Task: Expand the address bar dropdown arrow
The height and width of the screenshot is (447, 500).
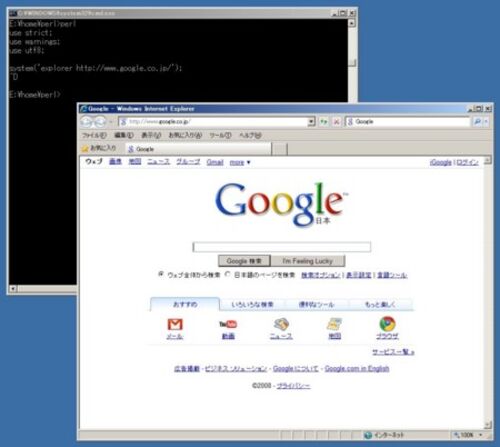Action: click(x=311, y=122)
